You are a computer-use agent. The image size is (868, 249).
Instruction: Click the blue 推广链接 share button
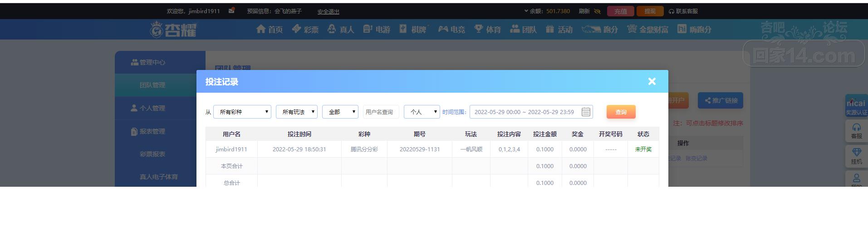[721, 100]
